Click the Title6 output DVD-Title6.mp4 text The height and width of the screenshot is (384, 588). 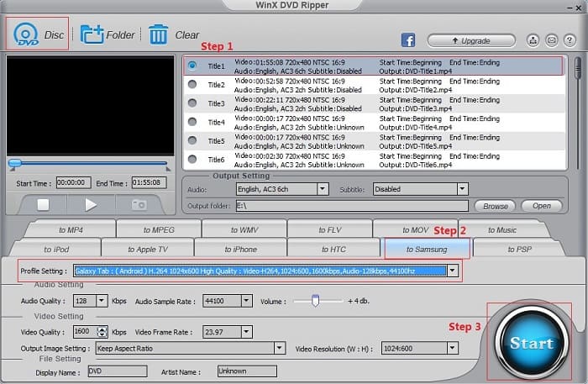(416, 165)
